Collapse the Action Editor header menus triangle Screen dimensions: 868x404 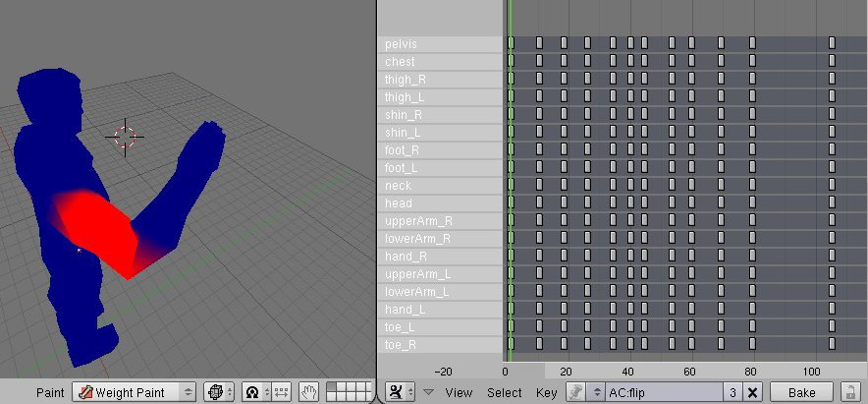tap(428, 392)
